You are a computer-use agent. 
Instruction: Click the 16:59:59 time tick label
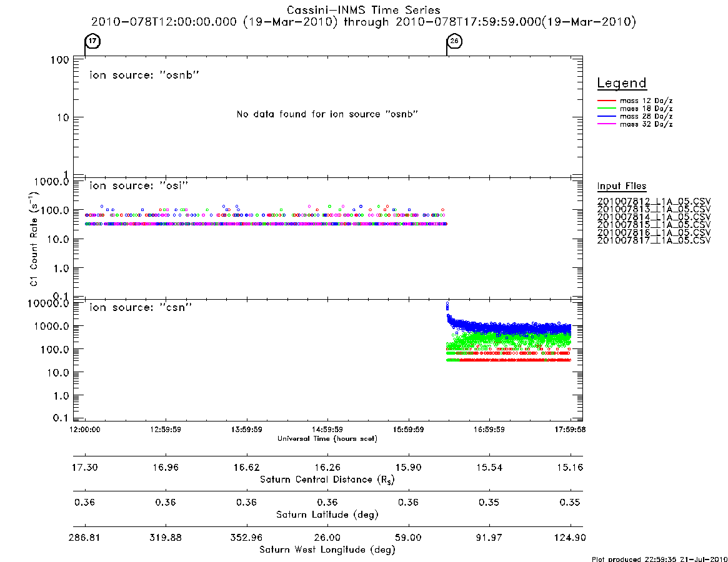point(489,430)
